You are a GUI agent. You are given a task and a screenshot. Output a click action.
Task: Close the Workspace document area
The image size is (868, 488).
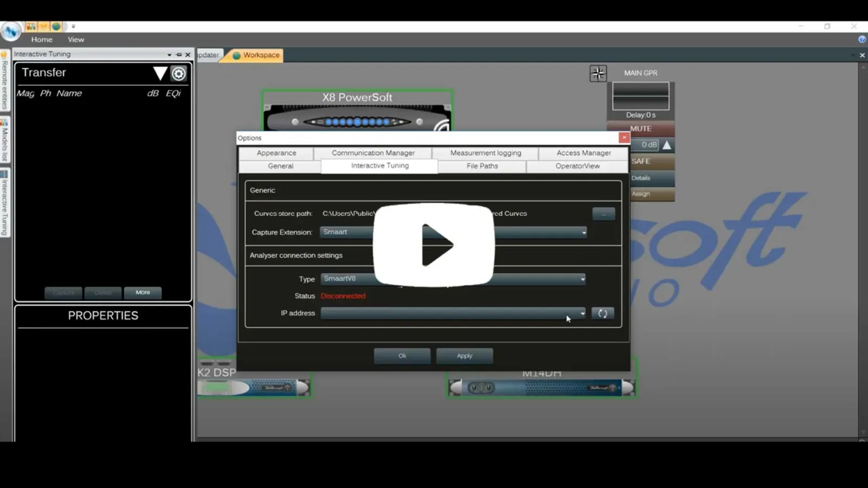point(862,55)
